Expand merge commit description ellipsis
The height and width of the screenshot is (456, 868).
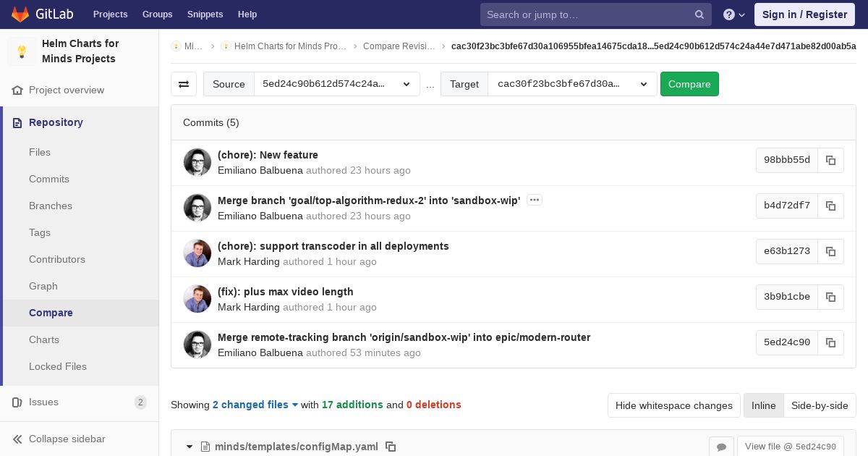click(x=535, y=200)
